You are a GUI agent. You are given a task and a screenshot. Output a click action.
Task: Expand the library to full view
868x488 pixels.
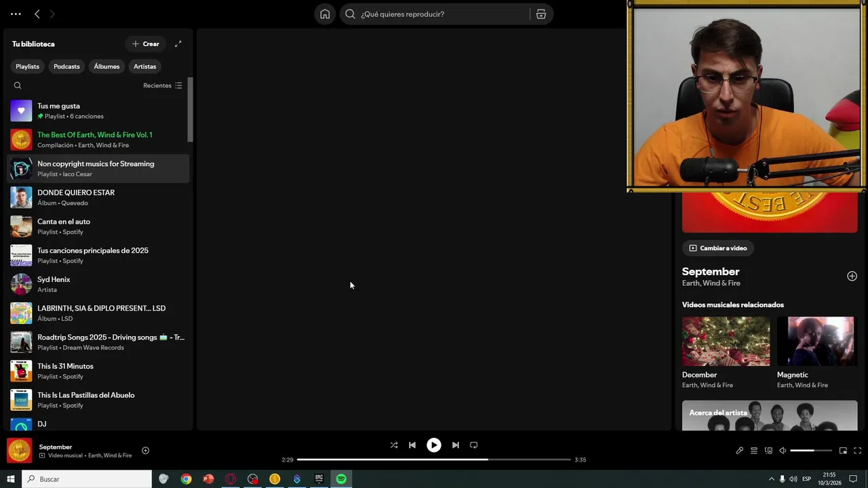pyautogui.click(x=178, y=43)
